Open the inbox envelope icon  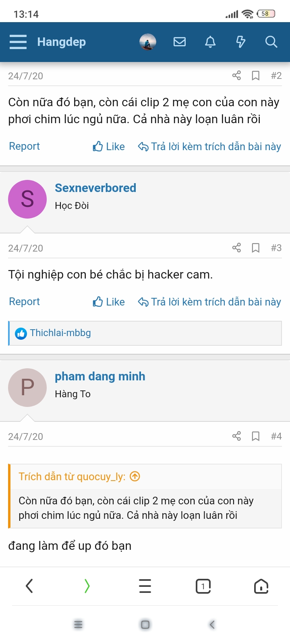coord(180,42)
